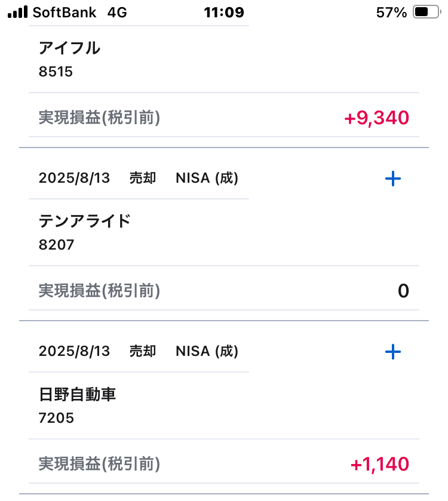Tap the 11:09 clock in status bar

click(223, 13)
